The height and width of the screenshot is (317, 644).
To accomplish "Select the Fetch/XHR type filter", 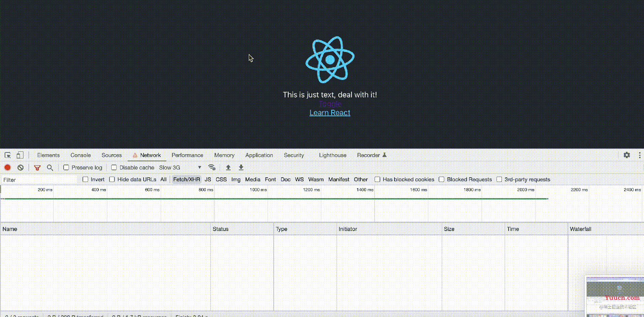I will click(187, 179).
